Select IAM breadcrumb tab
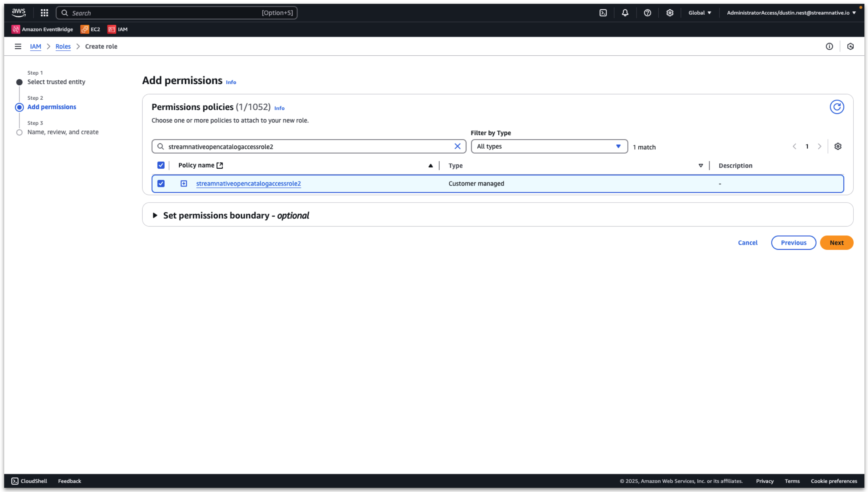868x492 pixels. (x=36, y=46)
